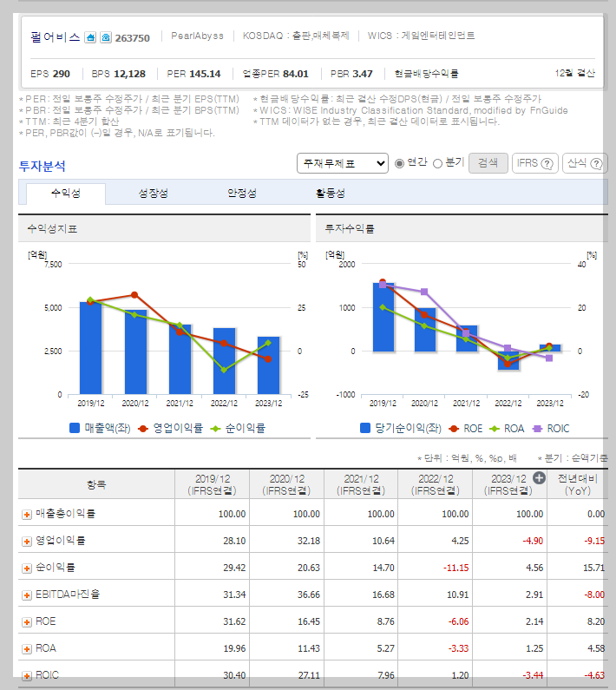Expand the 순이익률 row
The width and height of the screenshot is (616, 690).
pos(27,568)
